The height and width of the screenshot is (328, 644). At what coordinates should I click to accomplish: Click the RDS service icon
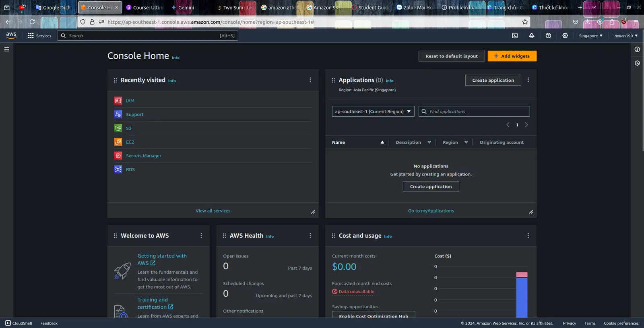coord(118,169)
